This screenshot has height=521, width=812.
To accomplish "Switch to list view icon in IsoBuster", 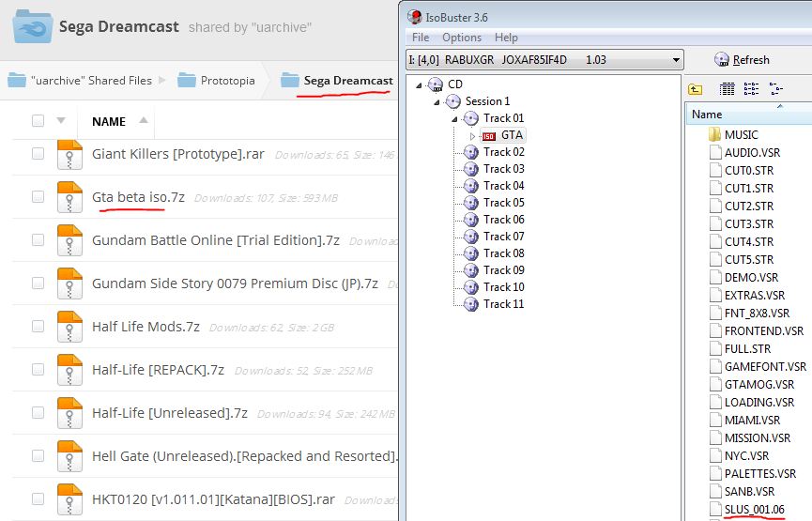I will [x=751, y=89].
